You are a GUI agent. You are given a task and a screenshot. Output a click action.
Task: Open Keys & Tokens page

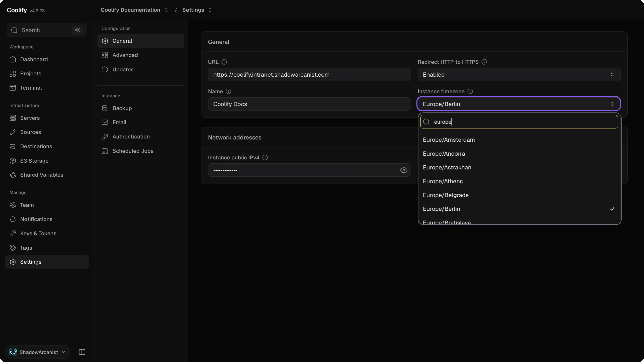coord(47,233)
